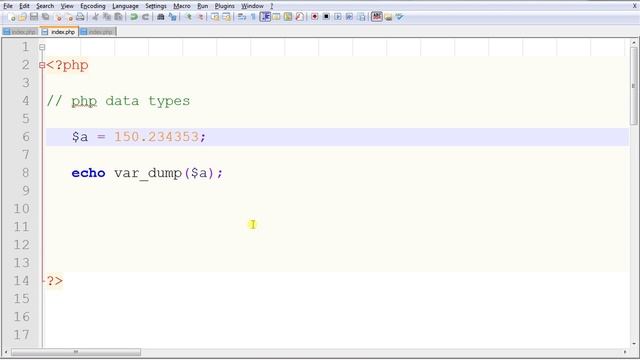Click the Save All toolbar icon

point(45,17)
